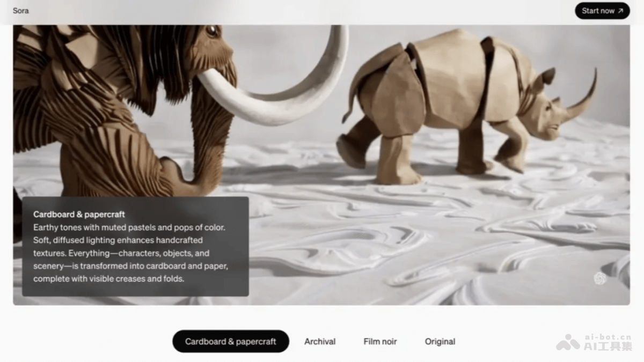Click the dark description overlay card
This screenshot has width=644, height=362.
[135, 246]
